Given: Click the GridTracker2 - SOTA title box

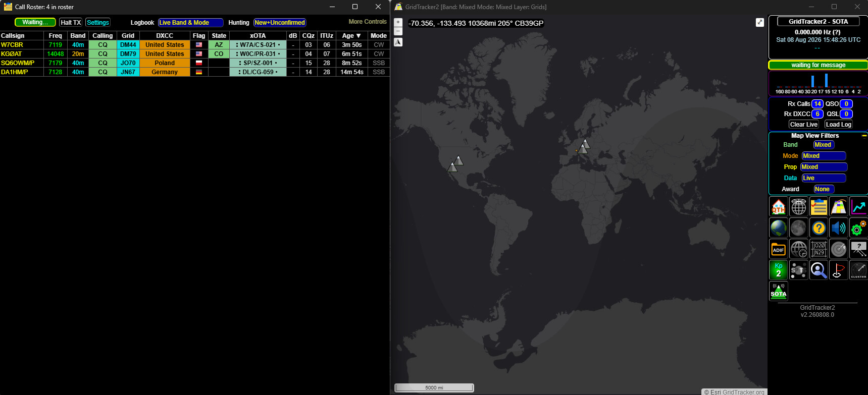Looking at the screenshot, I should pyautogui.click(x=818, y=22).
